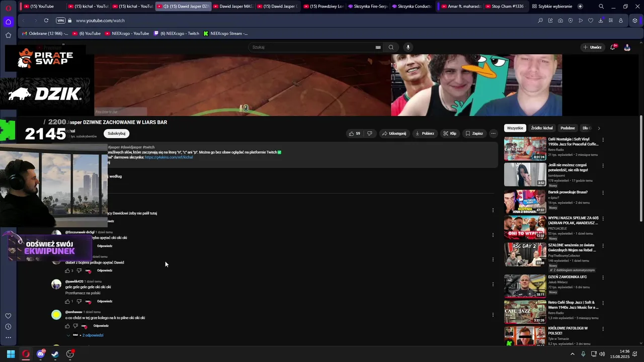Open the g4skins.com/ref/kichal link
Viewport: 644px width, 362px height.
tap(169, 157)
